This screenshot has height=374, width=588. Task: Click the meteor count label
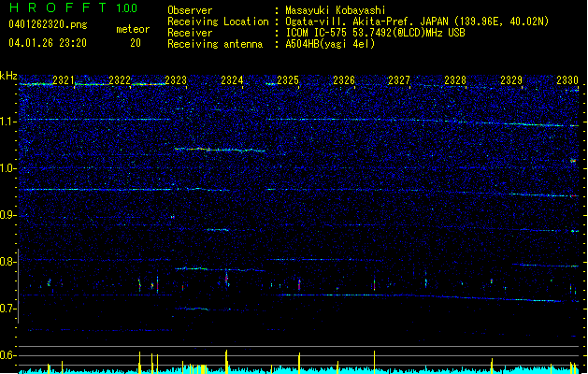pyautogui.click(x=133, y=29)
